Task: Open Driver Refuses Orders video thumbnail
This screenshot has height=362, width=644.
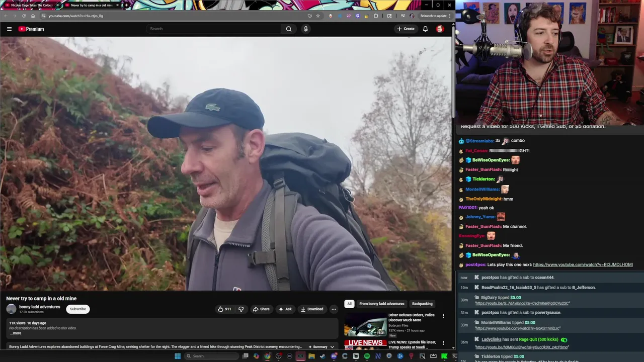Action: [x=365, y=325]
